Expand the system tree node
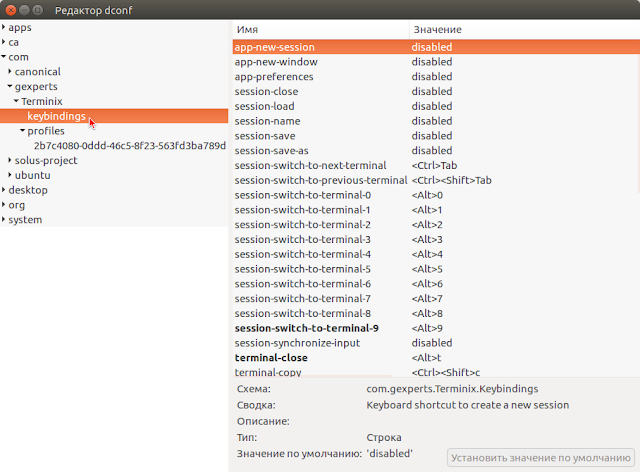Viewport: 640px width, 472px height. pyautogui.click(x=4, y=219)
